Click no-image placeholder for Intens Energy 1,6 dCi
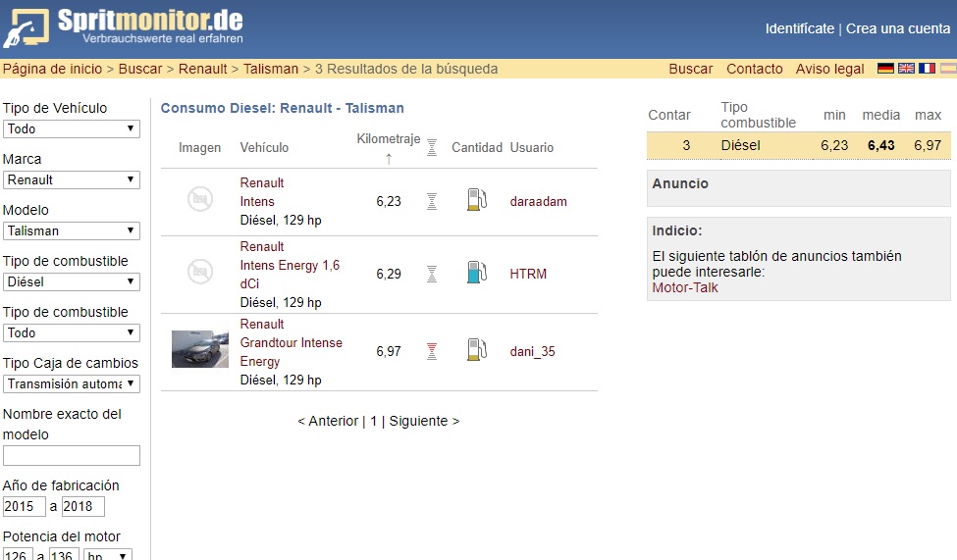This screenshot has width=957, height=560. [x=200, y=272]
